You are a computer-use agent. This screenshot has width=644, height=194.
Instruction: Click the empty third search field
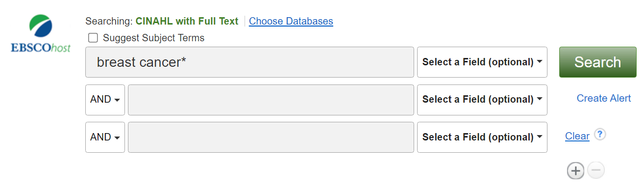(271, 137)
